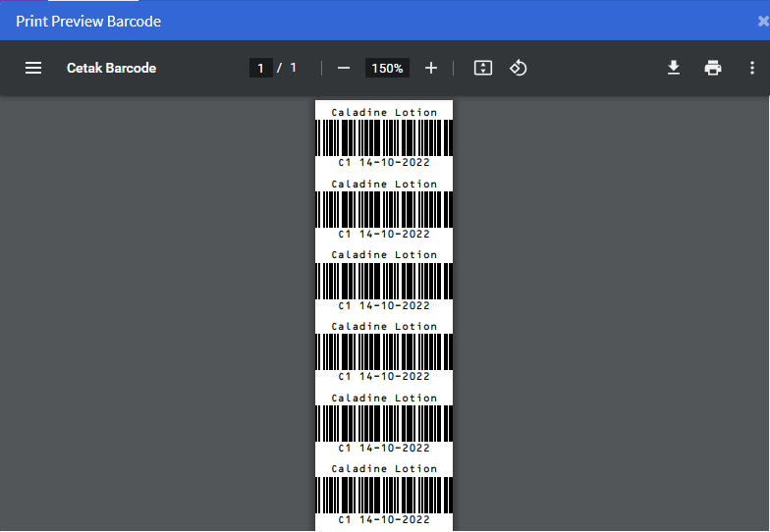770x532 pixels.
Task: Click the third barcode from the top
Action: [384, 281]
